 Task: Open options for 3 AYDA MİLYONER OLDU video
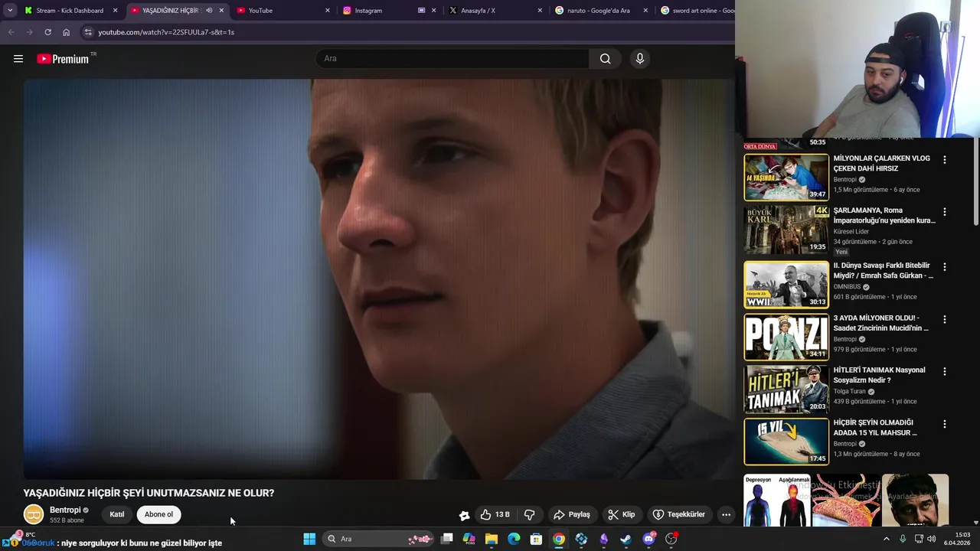[x=945, y=319]
